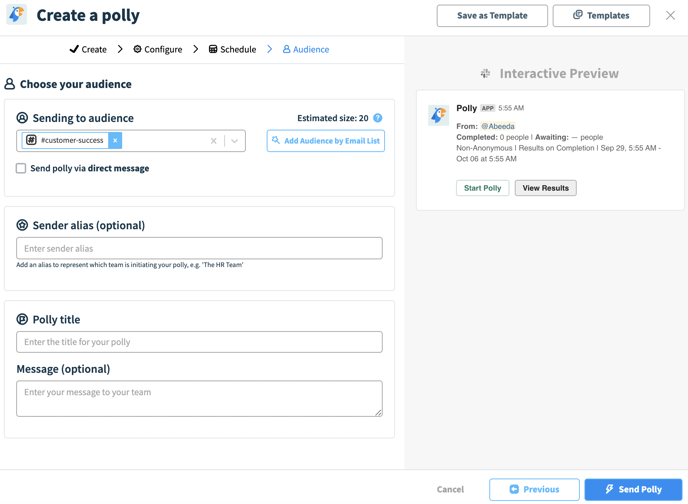Go to the Schedule step
Image resolution: width=688 pixels, height=504 pixels.
(x=232, y=49)
